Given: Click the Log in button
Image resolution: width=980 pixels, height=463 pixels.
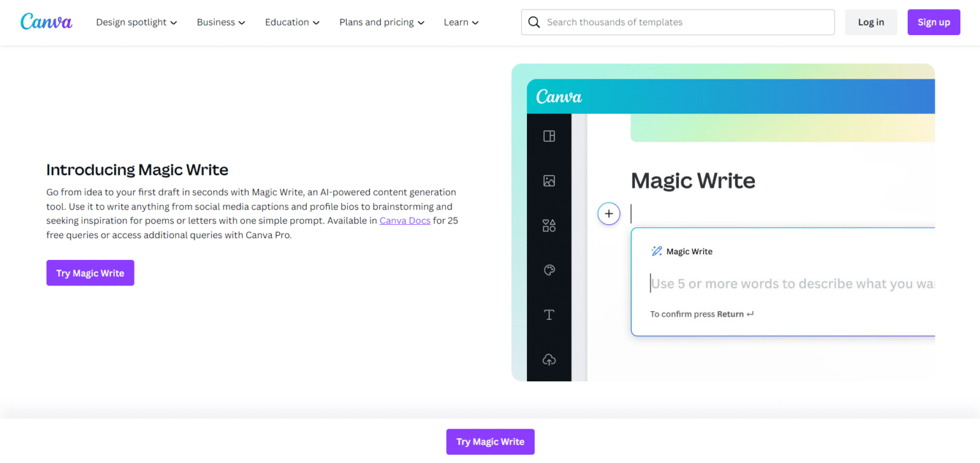Looking at the screenshot, I should pos(871,22).
